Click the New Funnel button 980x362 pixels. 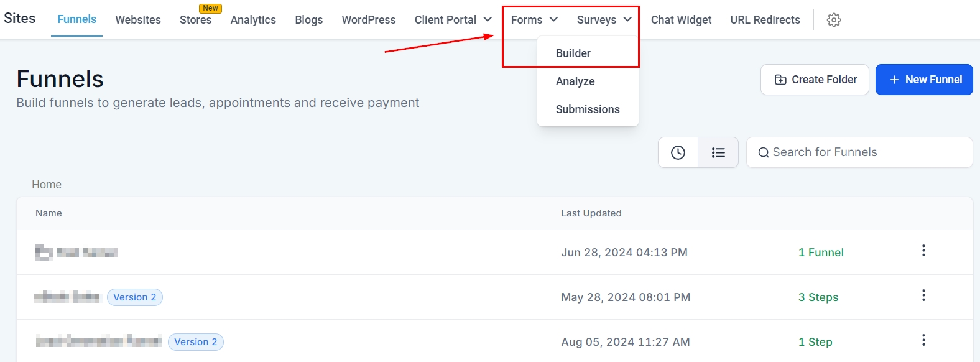924,80
